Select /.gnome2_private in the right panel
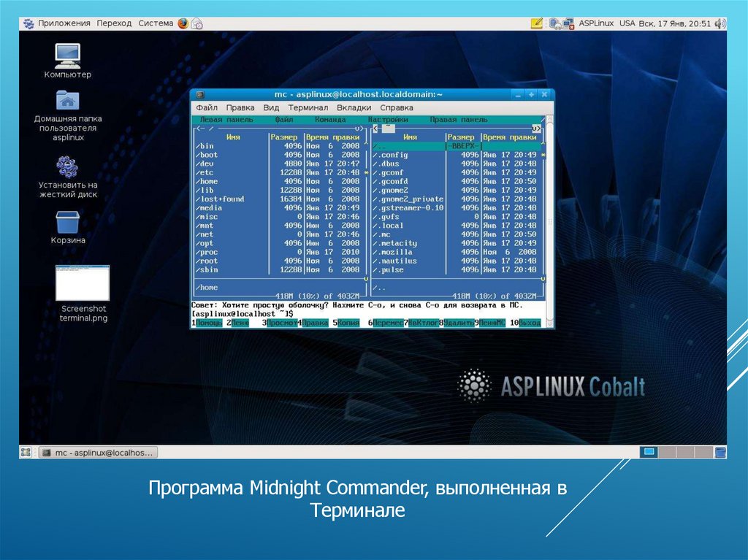The height and width of the screenshot is (560, 748). [x=457, y=199]
